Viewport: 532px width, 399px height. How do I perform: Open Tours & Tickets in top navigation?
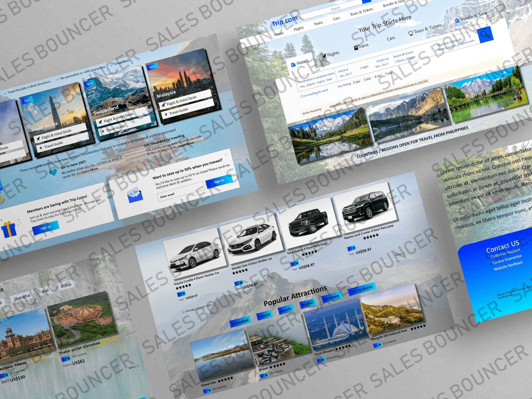[x=361, y=12]
